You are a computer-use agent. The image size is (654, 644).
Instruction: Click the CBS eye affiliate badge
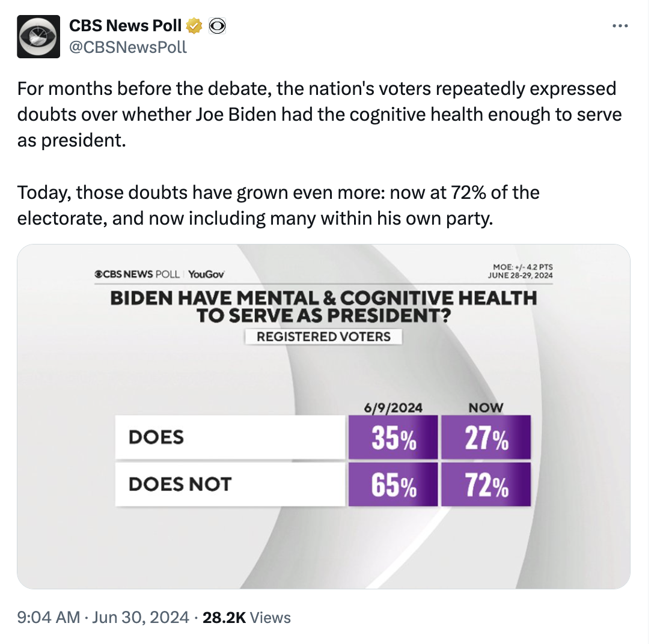(217, 26)
